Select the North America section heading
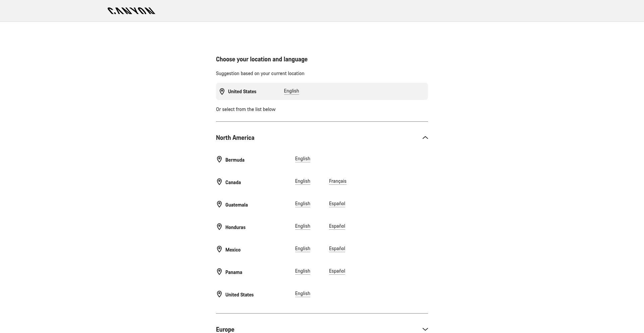The height and width of the screenshot is (333, 644). click(235, 138)
